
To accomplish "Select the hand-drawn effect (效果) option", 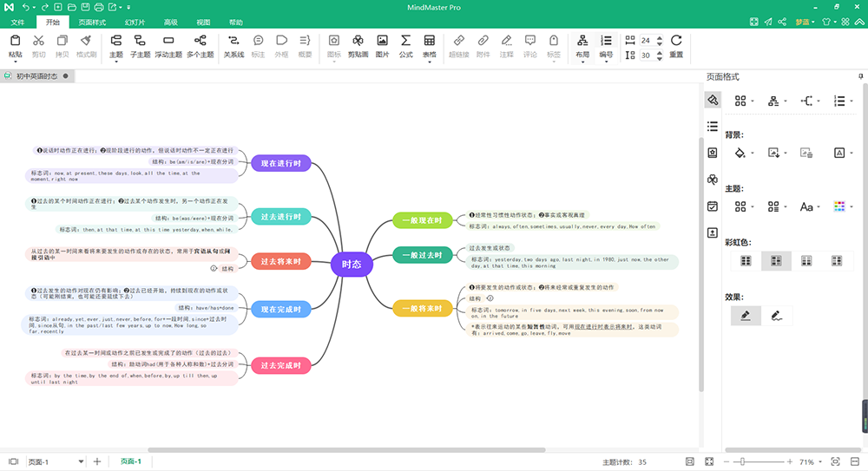I will [776, 316].
